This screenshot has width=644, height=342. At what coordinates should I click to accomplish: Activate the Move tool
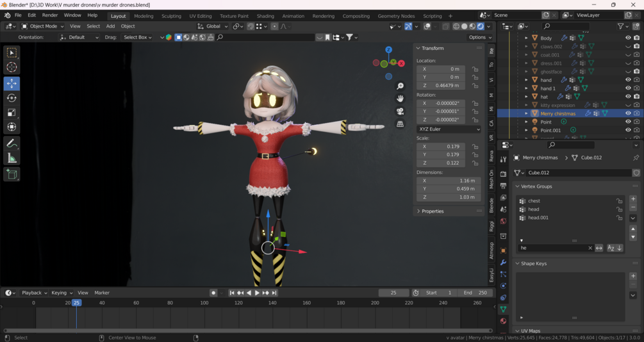pyautogui.click(x=12, y=83)
